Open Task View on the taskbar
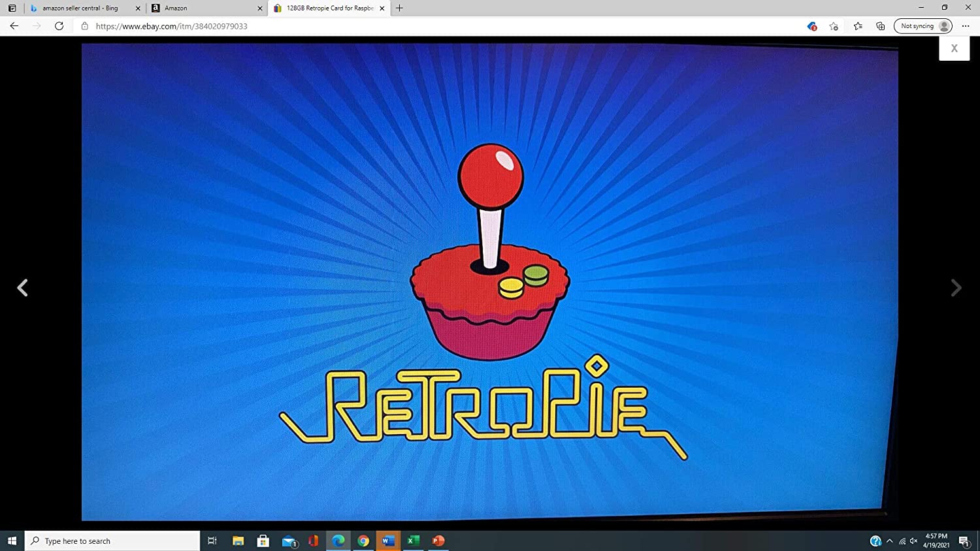The image size is (980, 551). (212, 541)
